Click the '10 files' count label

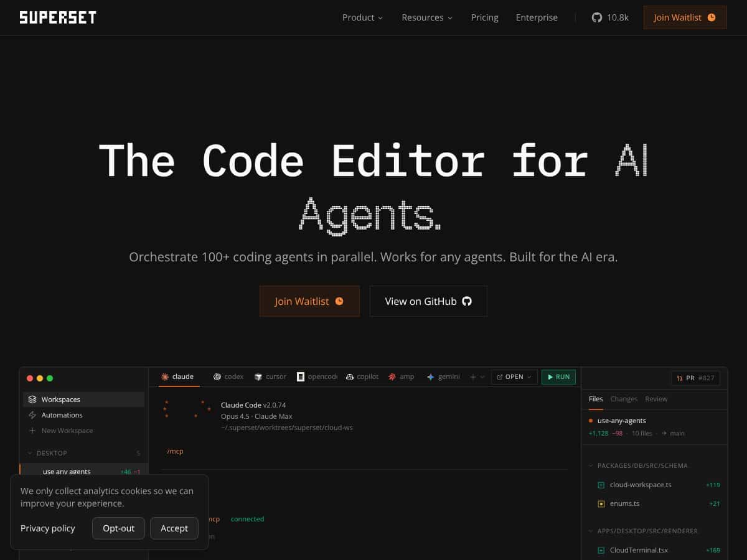click(642, 433)
